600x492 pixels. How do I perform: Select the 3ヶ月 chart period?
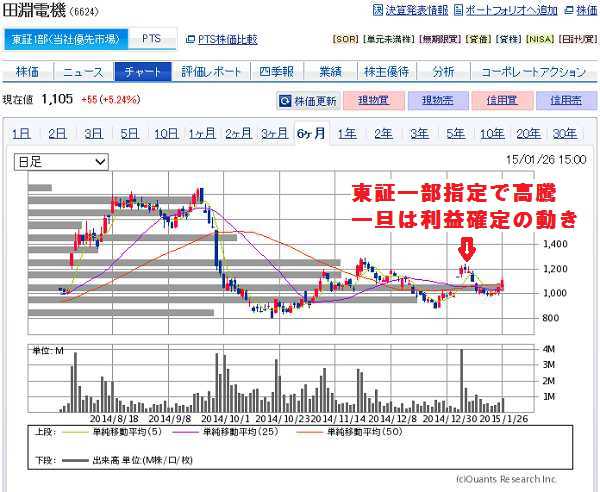click(274, 134)
